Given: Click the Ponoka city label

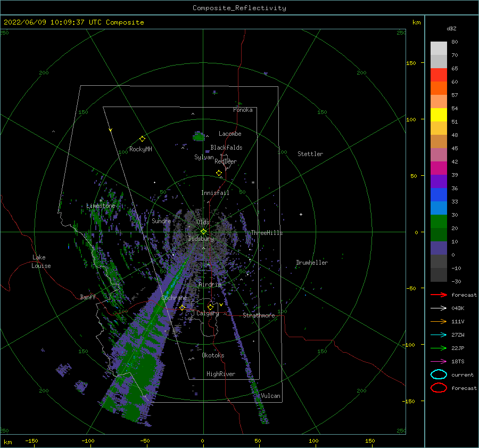Looking at the screenshot, I should pyautogui.click(x=243, y=110).
